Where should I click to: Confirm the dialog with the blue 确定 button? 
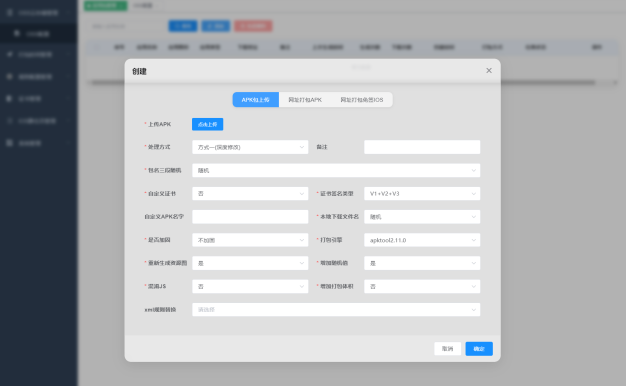point(479,348)
